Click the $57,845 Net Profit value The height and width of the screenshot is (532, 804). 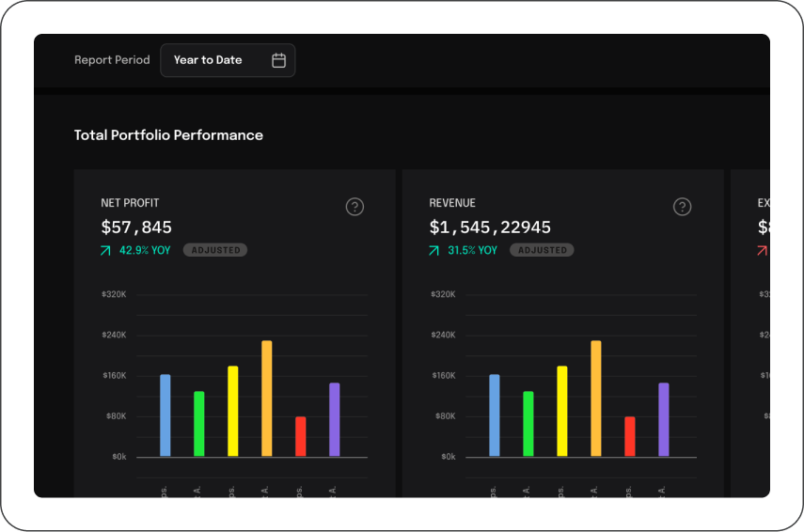pyautogui.click(x=136, y=227)
